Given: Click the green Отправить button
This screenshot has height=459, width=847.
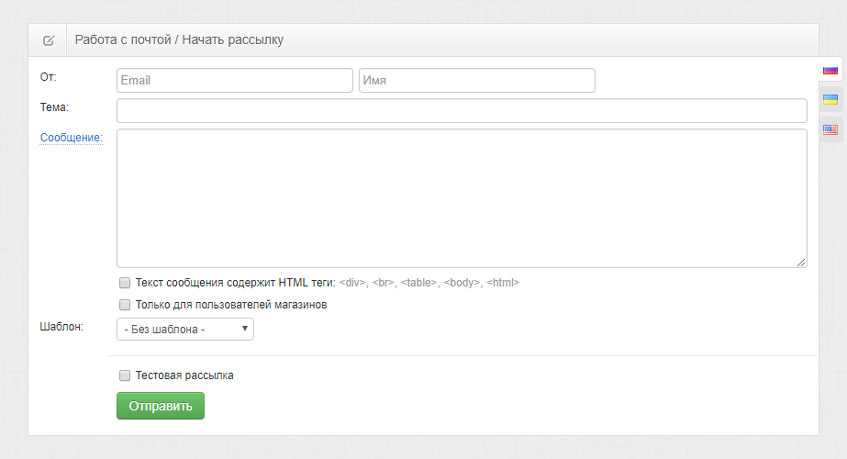Looking at the screenshot, I should pyautogui.click(x=160, y=406).
